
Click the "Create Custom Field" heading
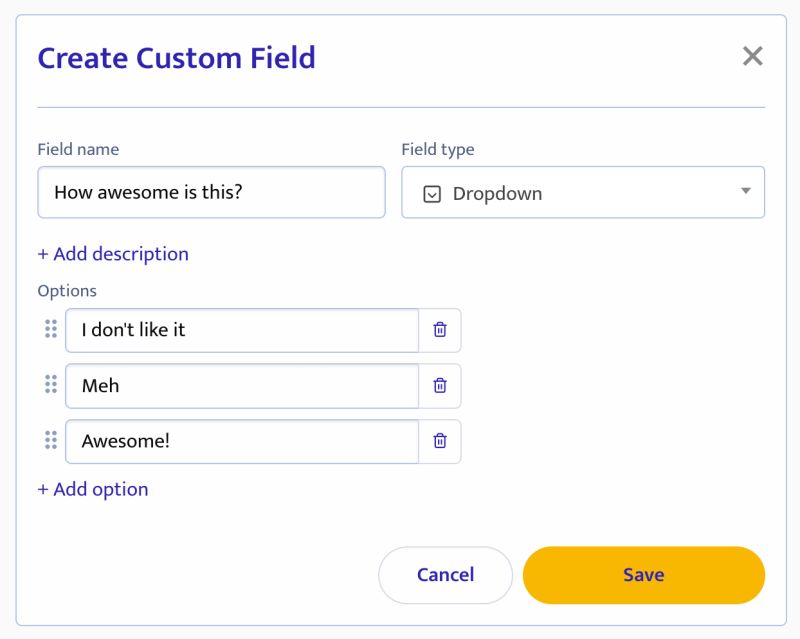[x=176, y=58]
